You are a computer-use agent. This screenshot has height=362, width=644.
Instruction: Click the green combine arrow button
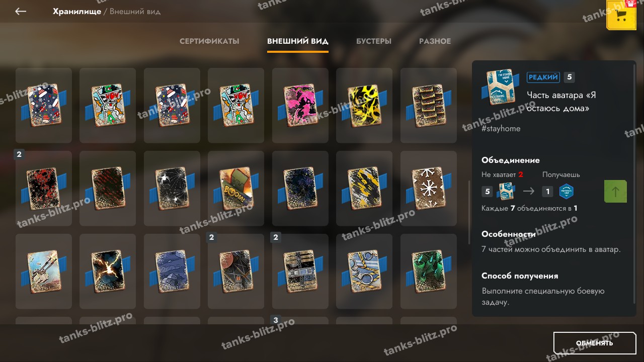click(615, 191)
